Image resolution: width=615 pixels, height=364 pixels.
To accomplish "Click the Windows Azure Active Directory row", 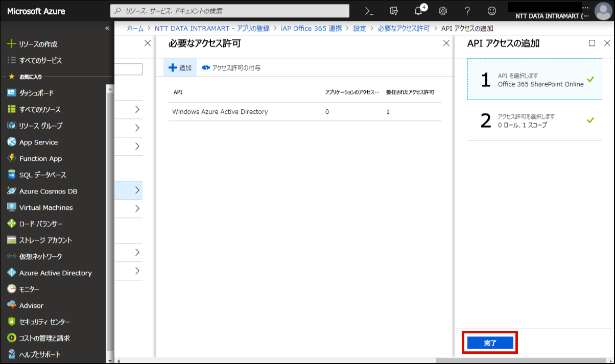I will coord(305,112).
